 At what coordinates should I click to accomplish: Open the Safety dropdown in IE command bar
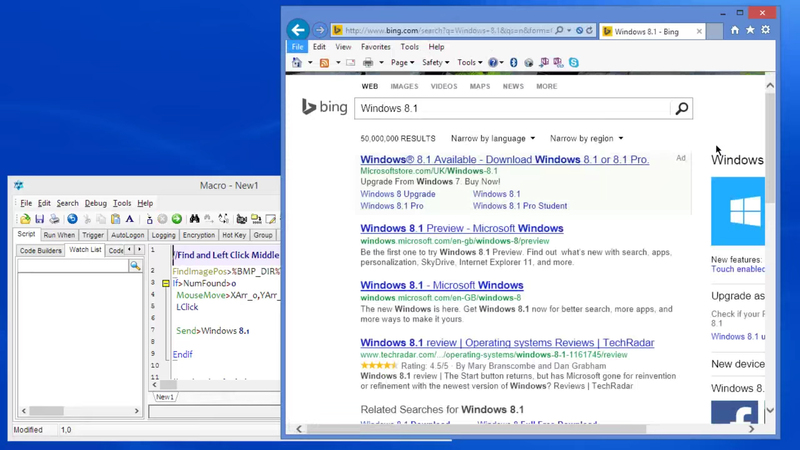point(435,62)
